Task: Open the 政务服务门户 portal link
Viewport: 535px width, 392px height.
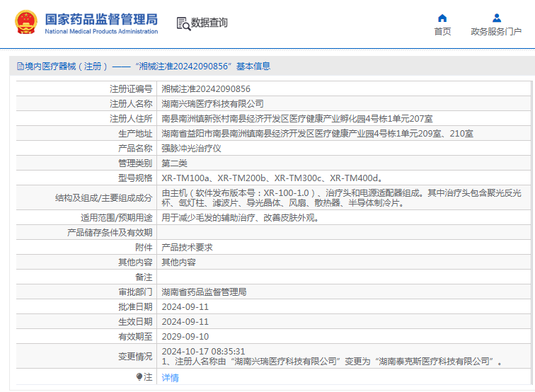Action: coord(496,31)
